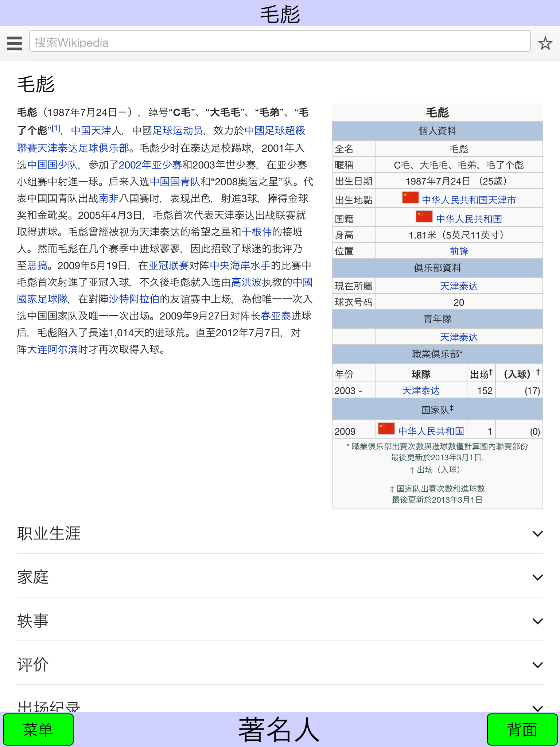Screen dimensions: 560x747
Task: Follow the 于根伟 link
Action: coord(257,232)
